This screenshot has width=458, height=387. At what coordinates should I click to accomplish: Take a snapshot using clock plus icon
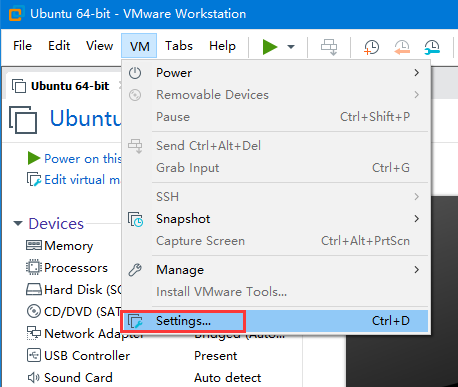point(372,47)
